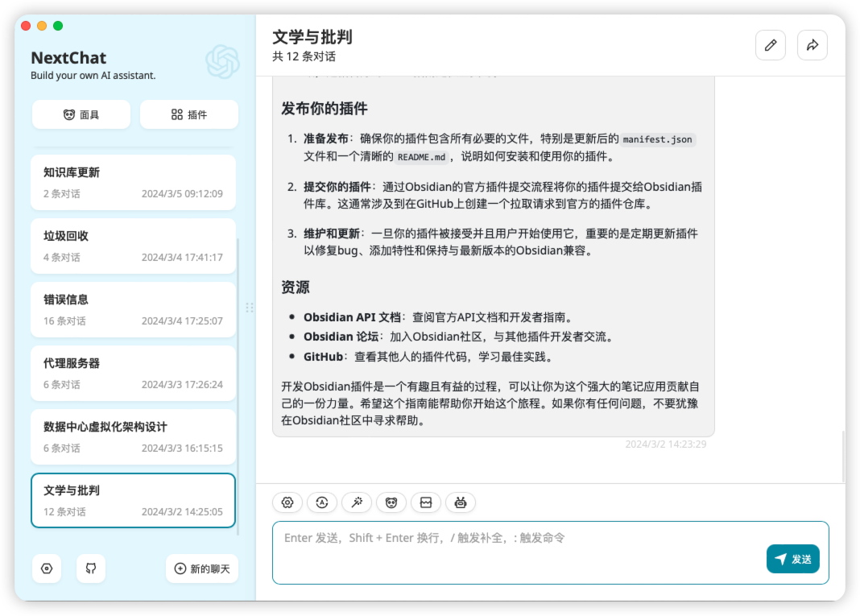Click the clear context break icon
Screen dimensions: 860x616
click(x=426, y=502)
